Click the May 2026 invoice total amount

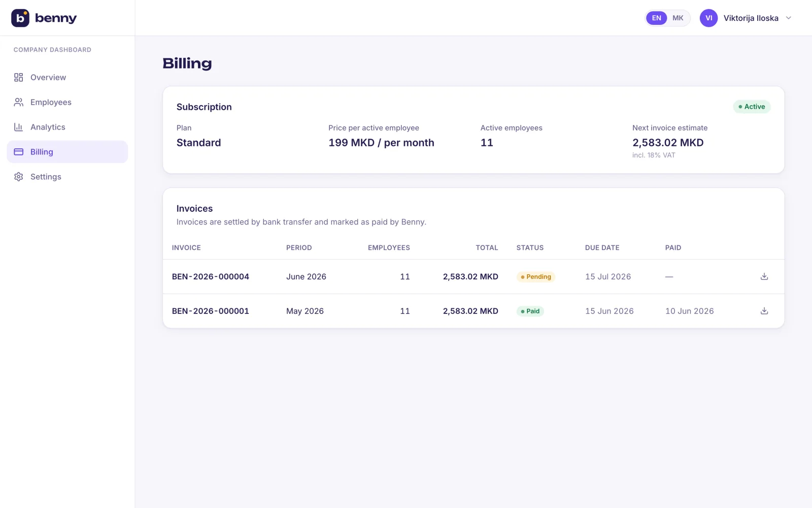point(470,311)
